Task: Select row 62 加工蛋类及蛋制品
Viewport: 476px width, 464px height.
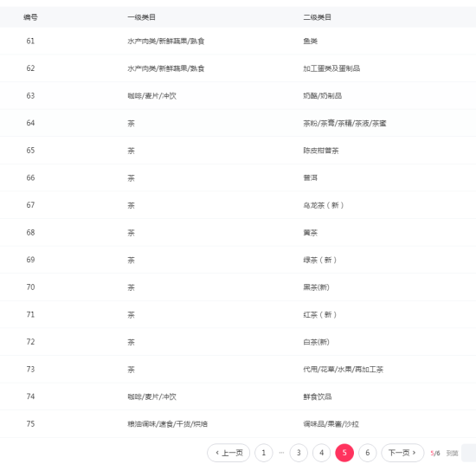Action: (238, 68)
